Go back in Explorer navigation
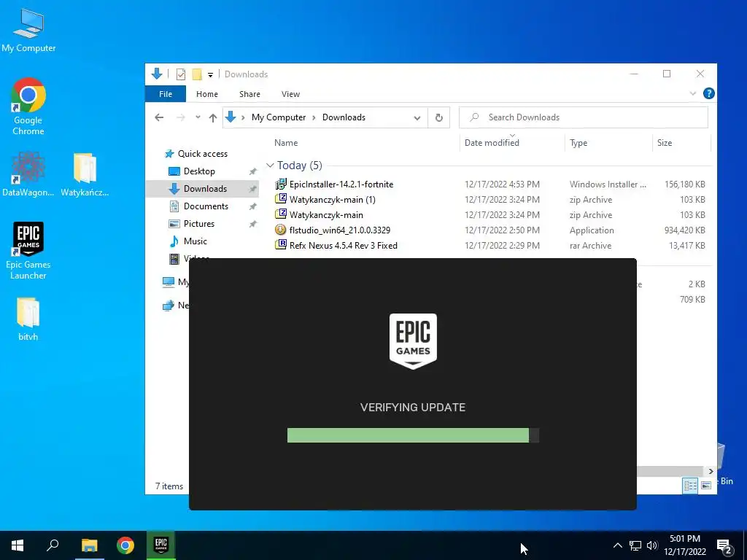 (x=159, y=117)
